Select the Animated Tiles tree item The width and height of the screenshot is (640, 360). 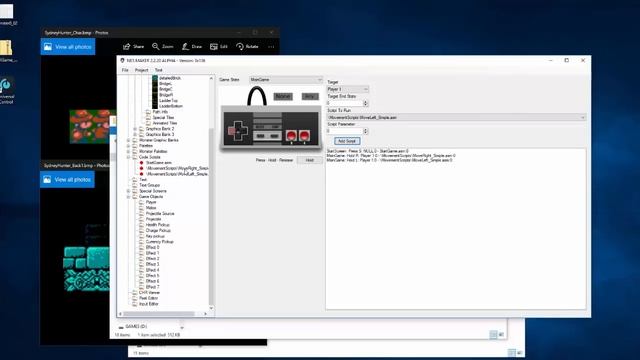[x=164, y=123]
